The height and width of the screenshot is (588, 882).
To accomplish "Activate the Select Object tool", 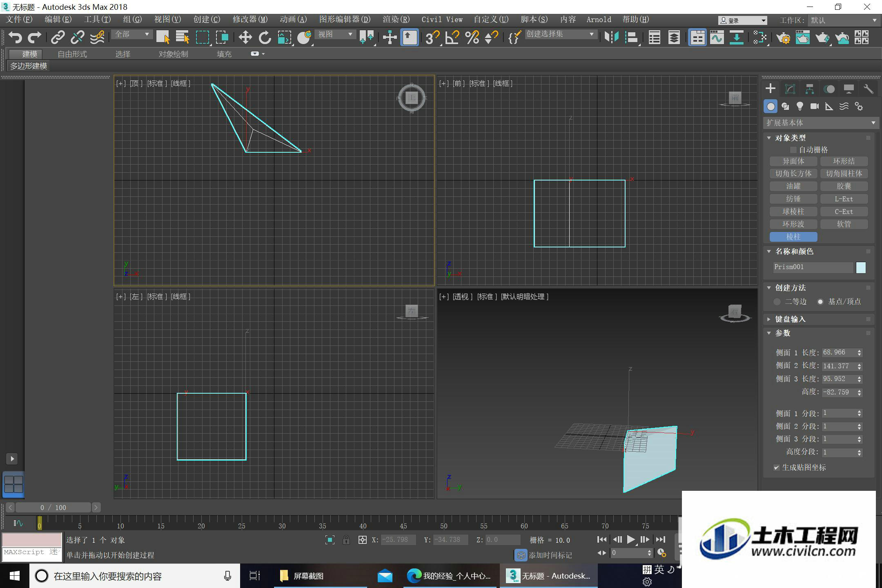I will (163, 38).
